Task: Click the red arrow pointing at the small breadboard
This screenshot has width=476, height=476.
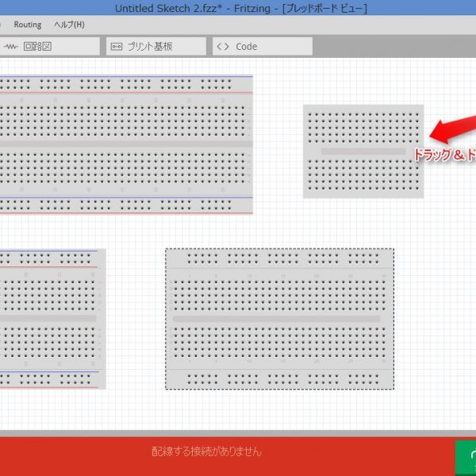Action: coord(452,127)
